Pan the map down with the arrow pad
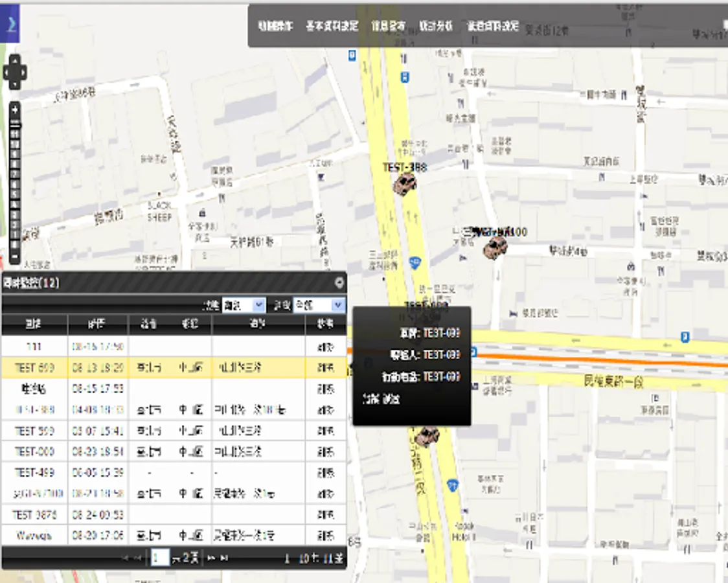 point(15,84)
